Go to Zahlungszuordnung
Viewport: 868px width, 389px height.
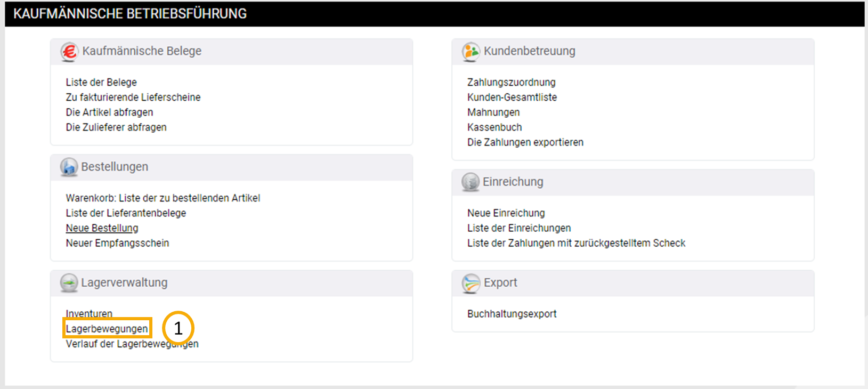pos(511,82)
